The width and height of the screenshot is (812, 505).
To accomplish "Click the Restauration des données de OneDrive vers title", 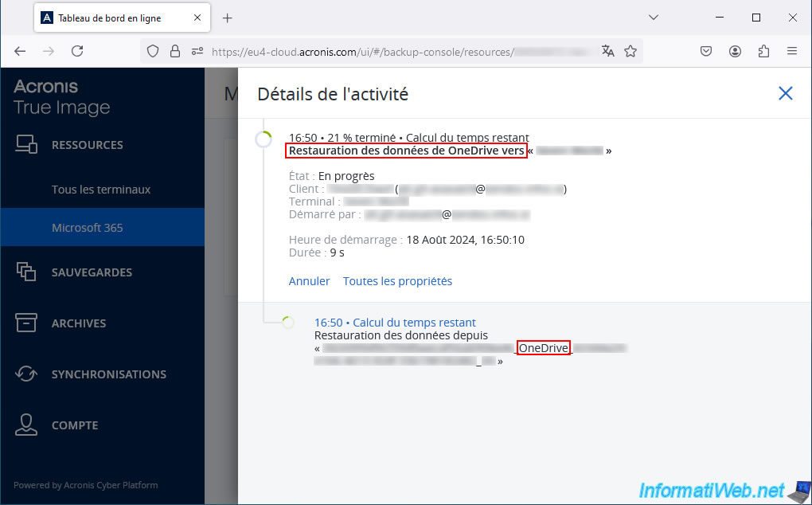I will coord(406,151).
